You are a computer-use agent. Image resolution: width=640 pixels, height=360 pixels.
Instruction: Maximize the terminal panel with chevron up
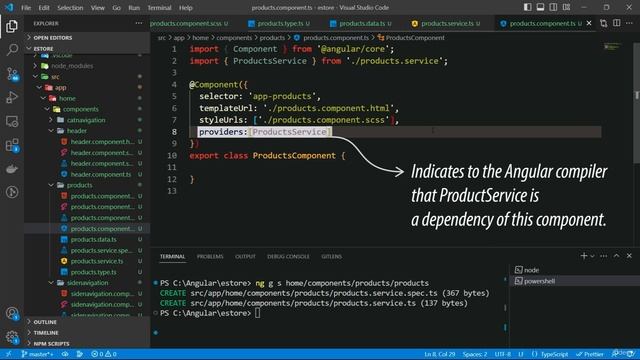click(616, 256)
